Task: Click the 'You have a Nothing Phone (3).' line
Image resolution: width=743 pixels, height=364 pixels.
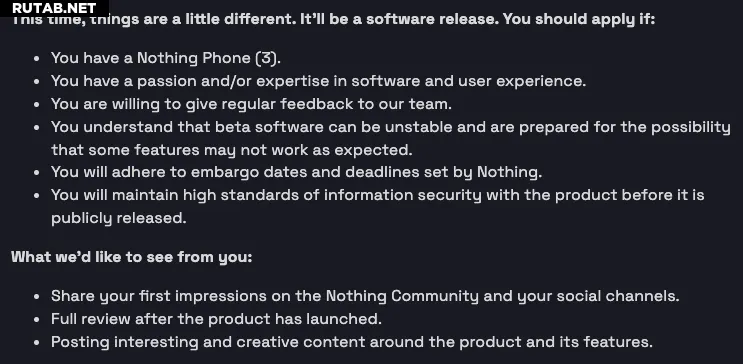Action: 166,58
